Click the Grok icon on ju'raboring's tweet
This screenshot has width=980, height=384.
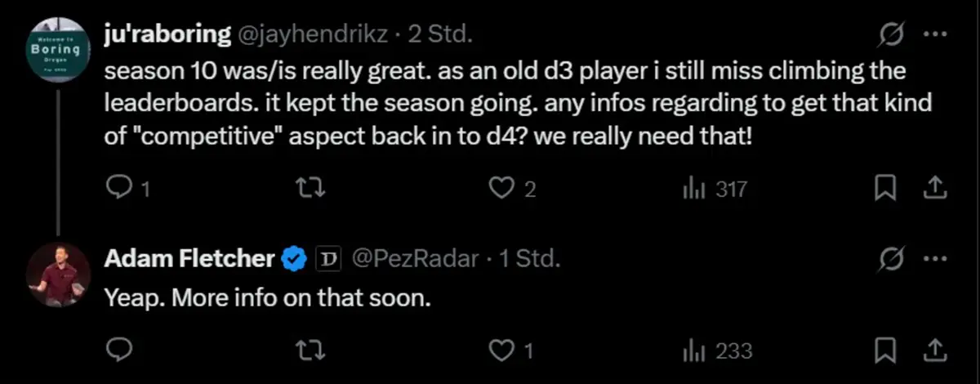coord(889,35)
